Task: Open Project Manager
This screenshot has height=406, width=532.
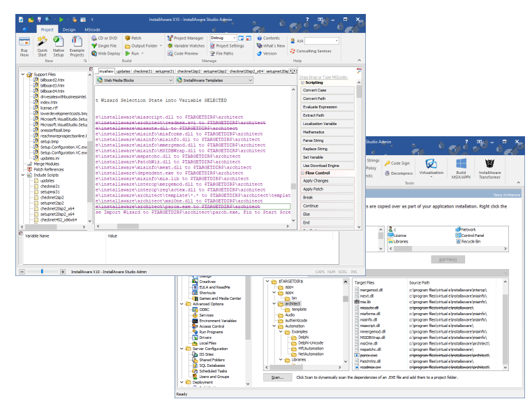Action: tap(185, 38)
